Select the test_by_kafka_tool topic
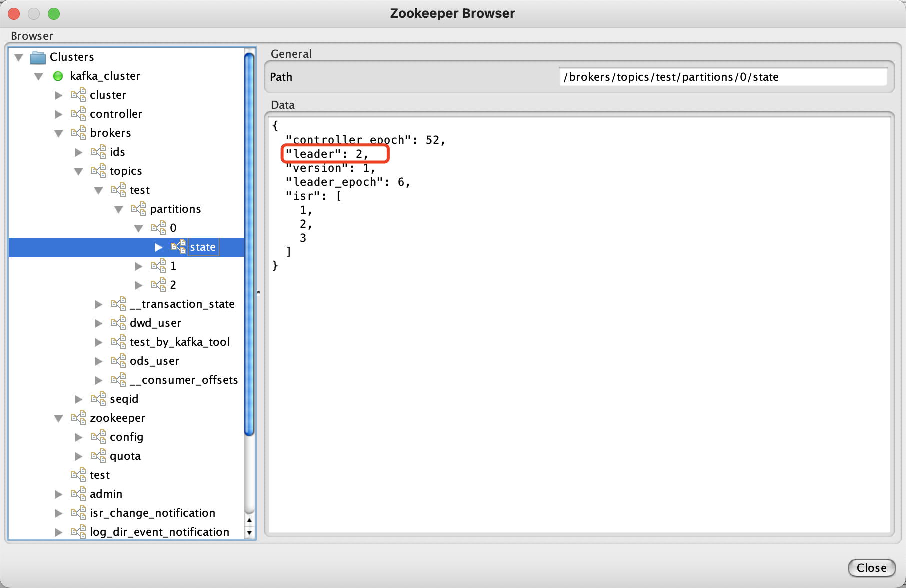This screenshot has height=588, width=906. [179, 342]
